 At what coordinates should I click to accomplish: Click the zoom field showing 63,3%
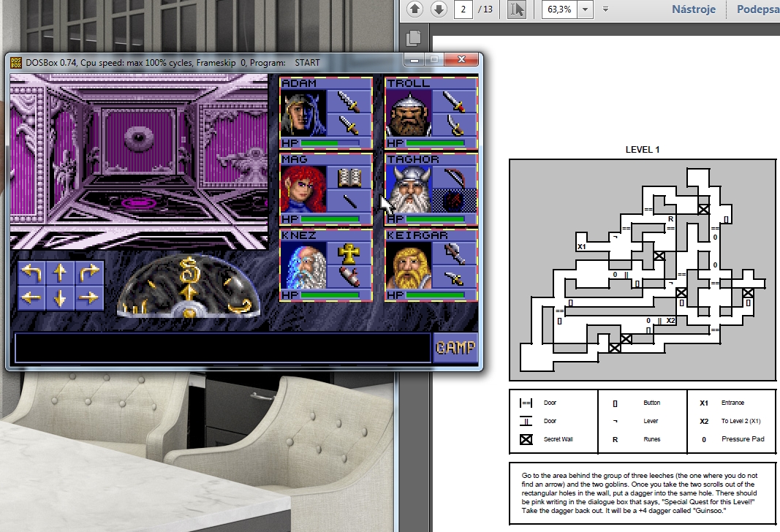click(560, 9)
